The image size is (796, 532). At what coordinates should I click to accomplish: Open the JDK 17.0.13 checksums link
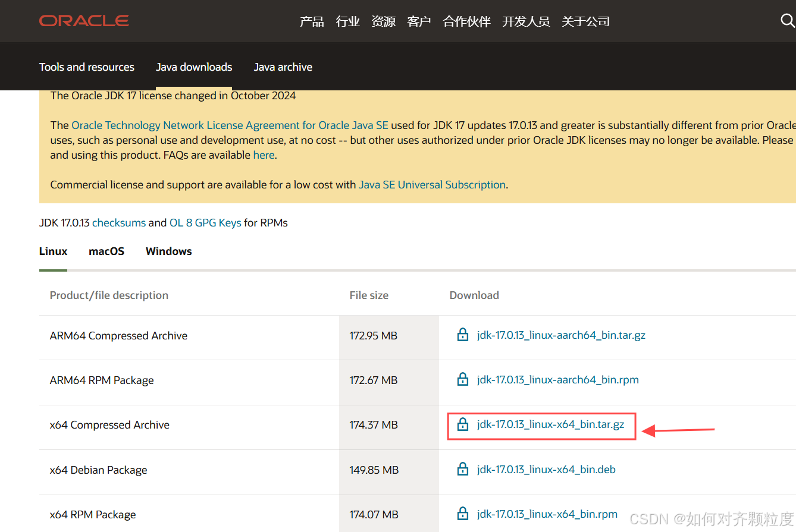coord(119,223)
